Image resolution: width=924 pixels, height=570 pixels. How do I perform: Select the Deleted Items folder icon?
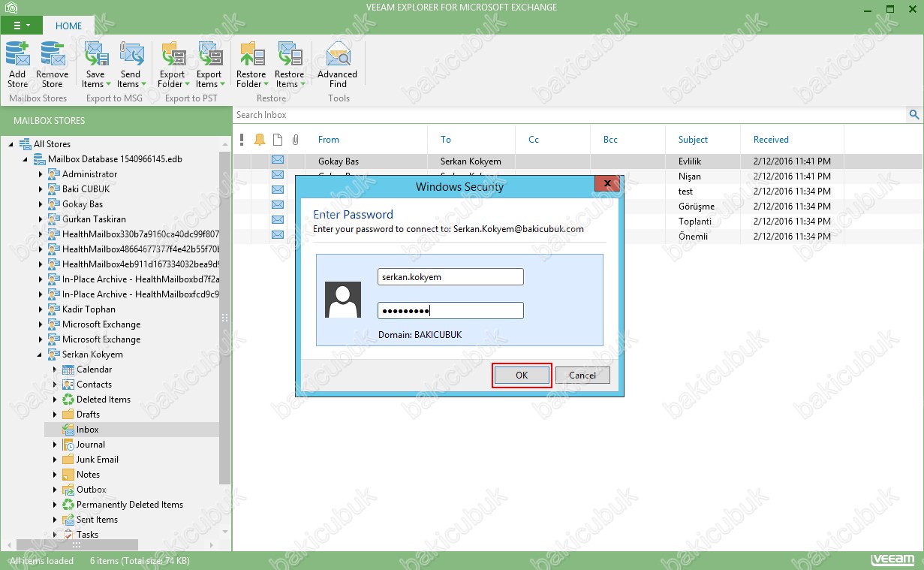pyautogui.click(x=68, y=400)
